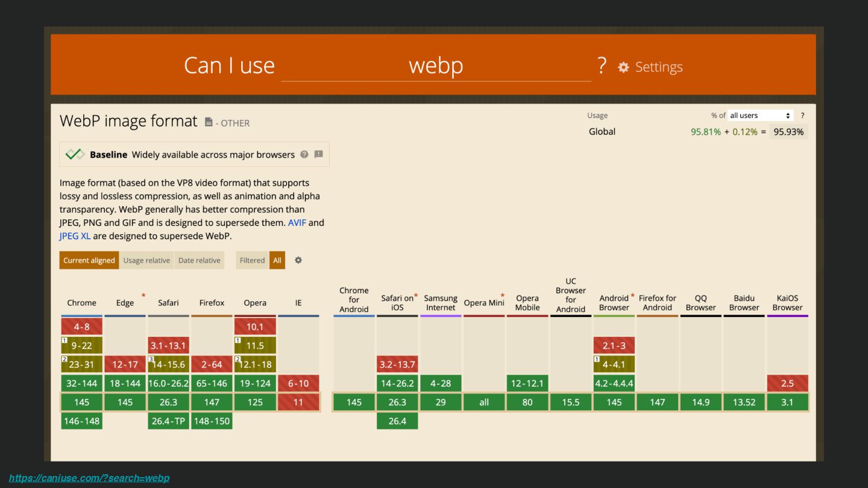Image resolution: width=868 pixels, height=488 pixels.
Task: Select Opera 11.5 partial cell
Action: click(255, 345)
